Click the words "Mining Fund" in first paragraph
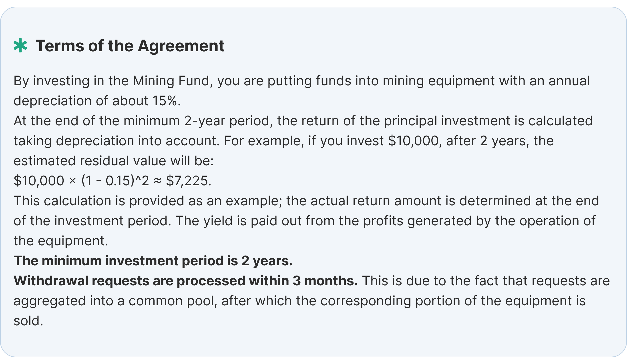 coord(171,81)
